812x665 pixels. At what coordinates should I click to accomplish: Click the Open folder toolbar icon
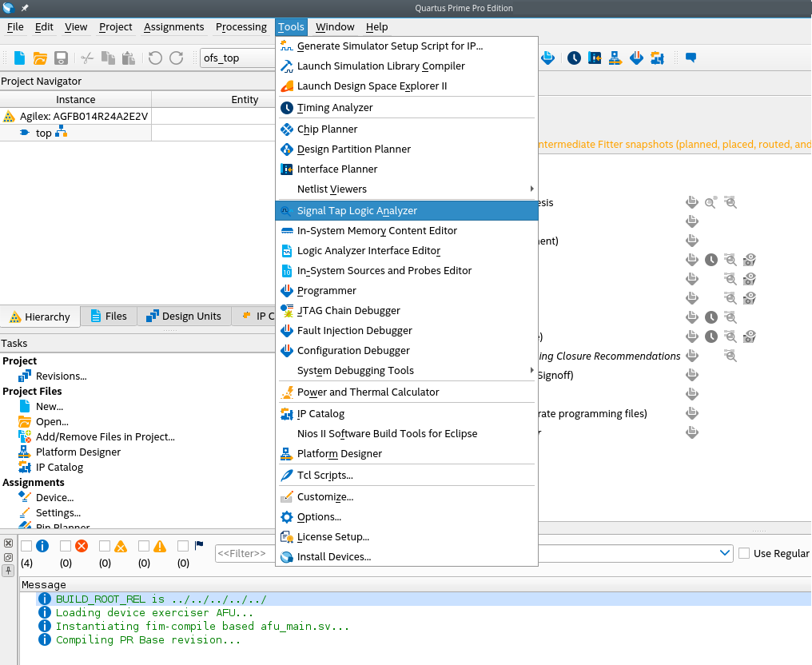pyautogui.click(x=40, y=58)
